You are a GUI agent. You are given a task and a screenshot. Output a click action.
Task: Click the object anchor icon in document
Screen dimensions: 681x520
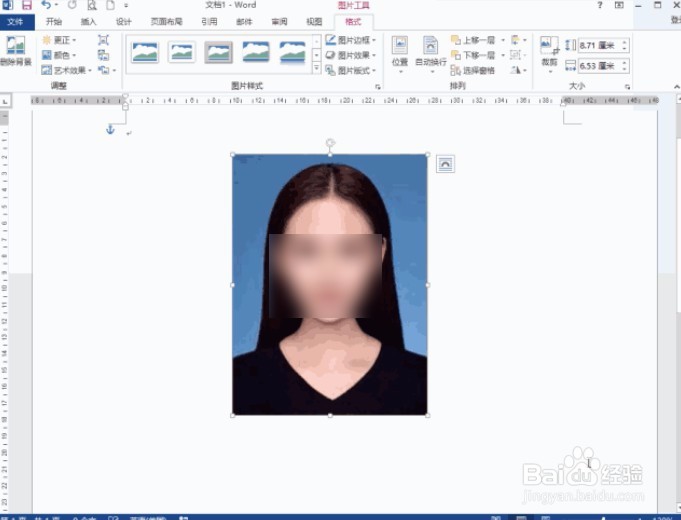[110, 129]
